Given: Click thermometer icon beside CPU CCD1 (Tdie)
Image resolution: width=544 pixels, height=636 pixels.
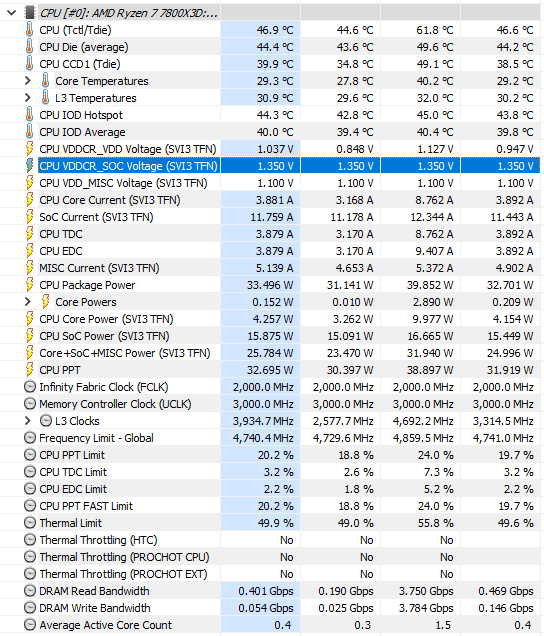Looking at the screenshot, I should point(29,64).
